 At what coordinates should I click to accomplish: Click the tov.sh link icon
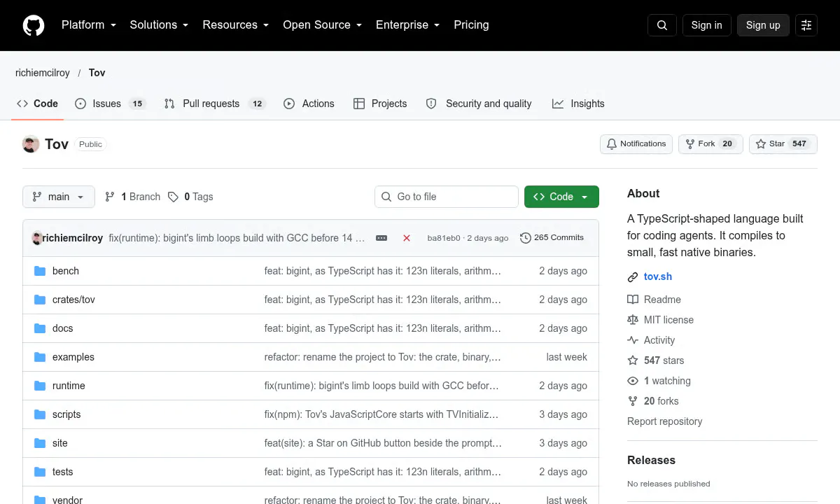click(x=633, y=276)
